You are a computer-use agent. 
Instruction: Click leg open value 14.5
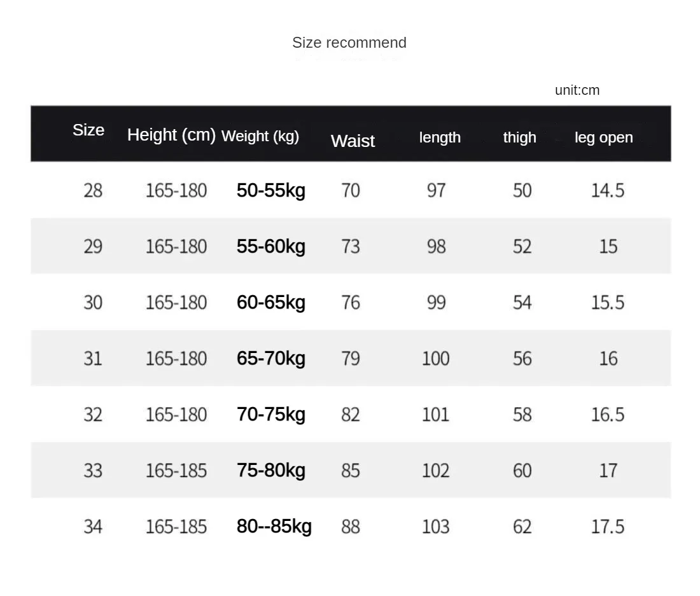click(x=608, y=190)
